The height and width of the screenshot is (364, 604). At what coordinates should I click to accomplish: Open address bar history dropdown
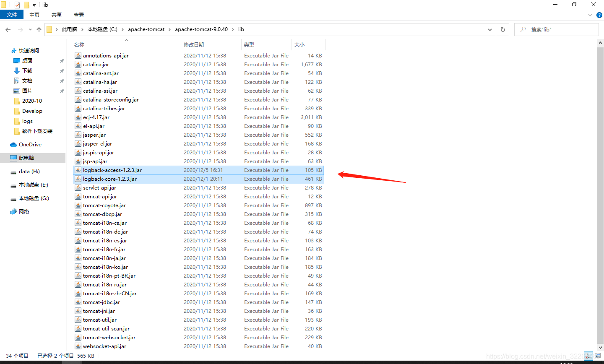(x=489, y=30)
